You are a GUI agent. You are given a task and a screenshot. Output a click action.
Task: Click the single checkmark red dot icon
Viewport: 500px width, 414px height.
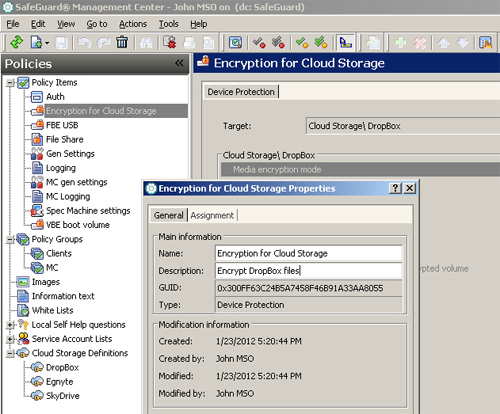tap(259, 43)
